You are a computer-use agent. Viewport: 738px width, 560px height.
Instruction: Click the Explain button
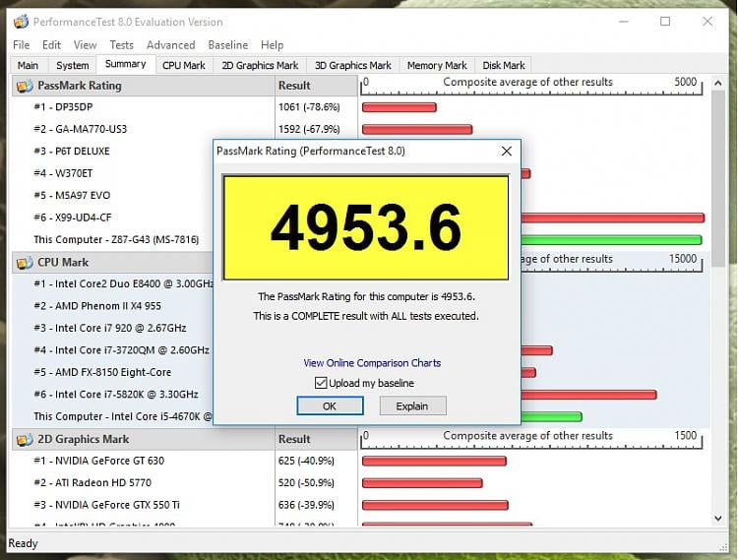coord(412,405)
